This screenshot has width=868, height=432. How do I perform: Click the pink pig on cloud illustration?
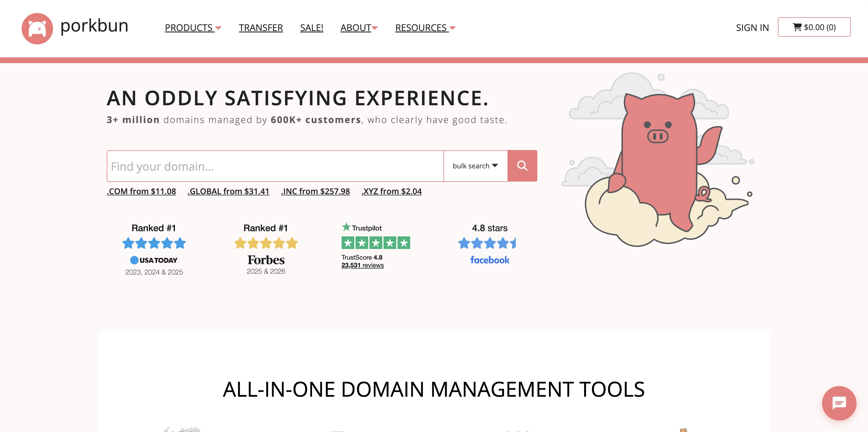(658, 160)
